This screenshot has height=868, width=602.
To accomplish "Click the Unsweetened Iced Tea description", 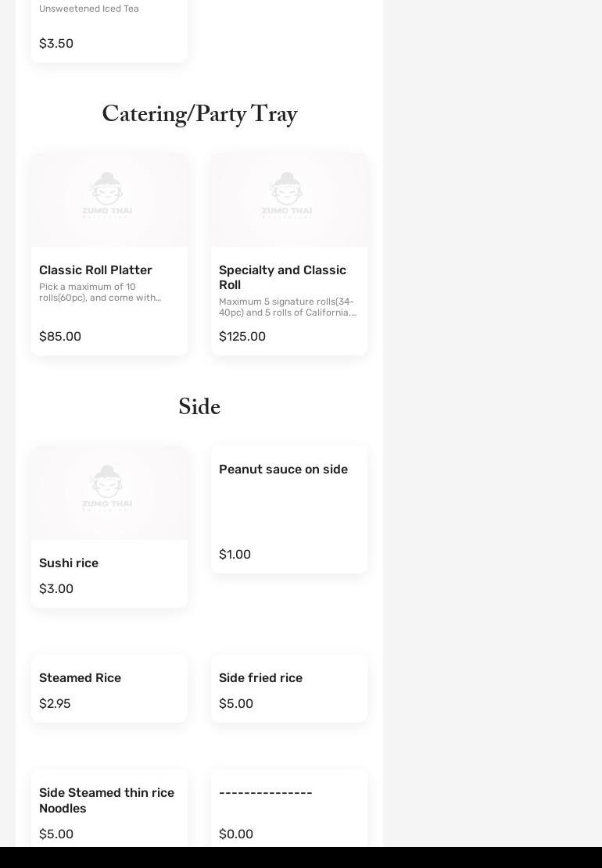I will [89, 9].
